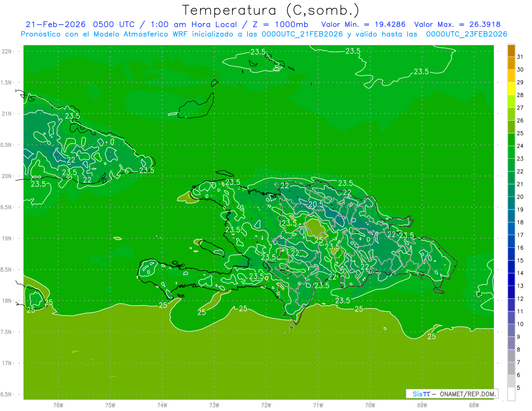Image resolution: width=532 pixels, height=411 pixels.
Task: Click the "19N" latitude axis label
Action: 8,239
